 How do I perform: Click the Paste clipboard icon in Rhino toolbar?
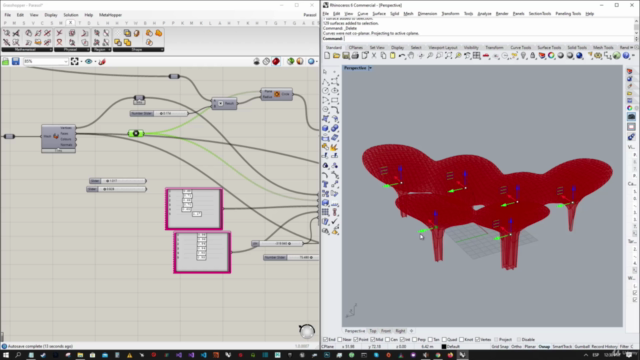tap(393, 56)
